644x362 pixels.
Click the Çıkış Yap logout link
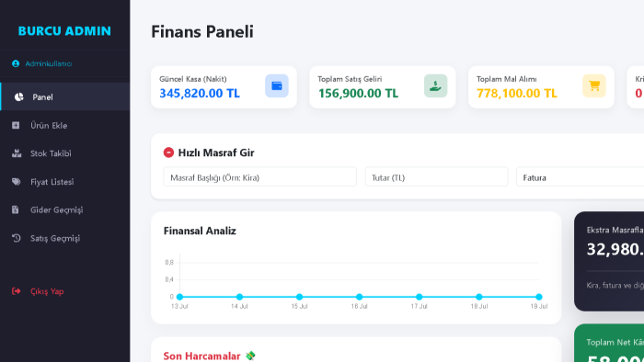pos(65,291)
